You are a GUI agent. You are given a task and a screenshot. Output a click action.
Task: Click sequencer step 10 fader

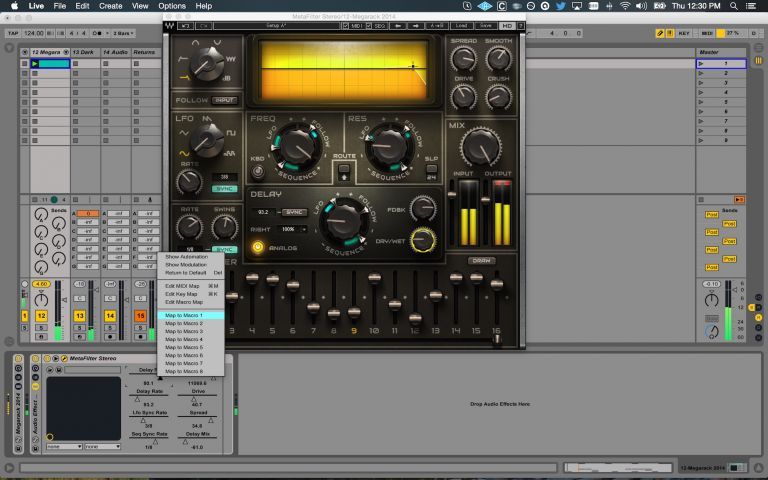[x=374, y=278]
